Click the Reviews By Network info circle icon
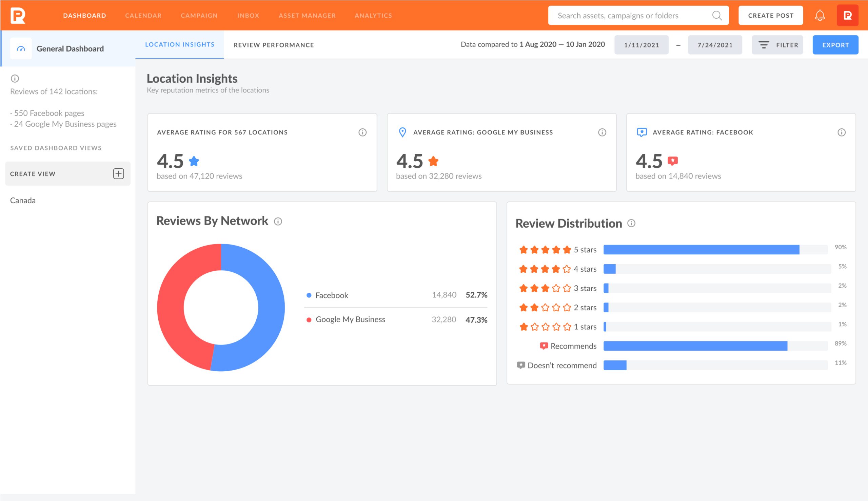Screen dimensions: 868x501 coord(278,221)
